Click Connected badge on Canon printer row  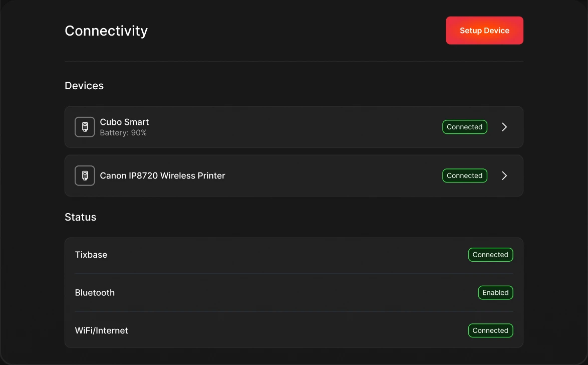pos(465,176)
